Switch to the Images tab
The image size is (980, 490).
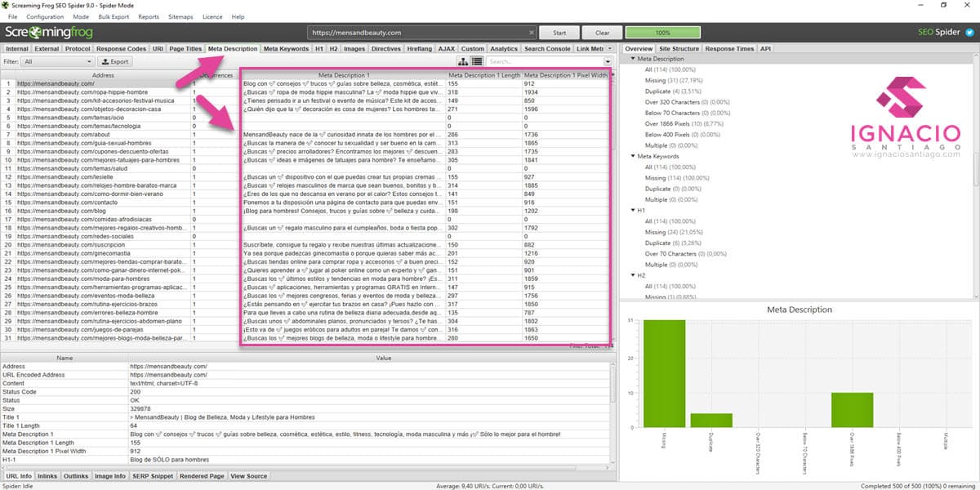(354, 49)
